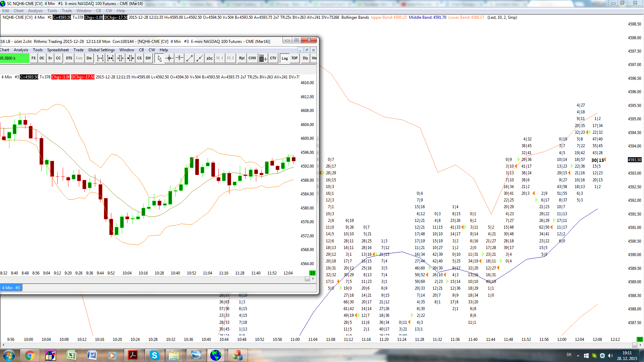The image size is (644, 362).
Task: Launch Chrome from the taskbar
Action: click(x=30, y=355)
